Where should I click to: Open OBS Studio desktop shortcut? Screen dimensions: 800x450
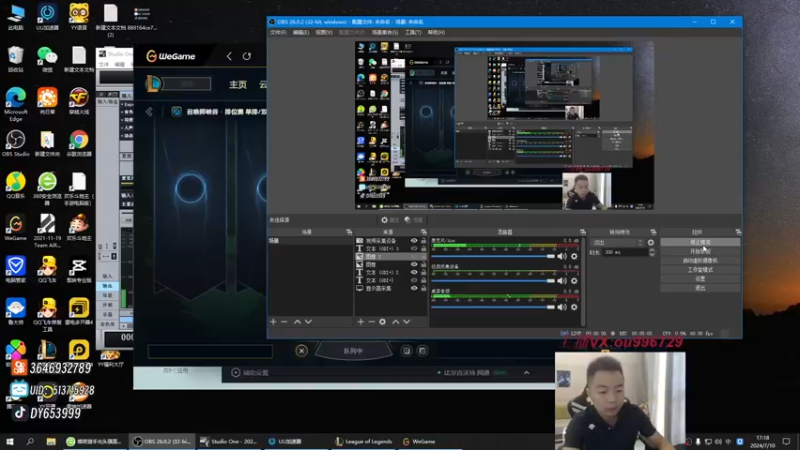(x=16, y=143)
